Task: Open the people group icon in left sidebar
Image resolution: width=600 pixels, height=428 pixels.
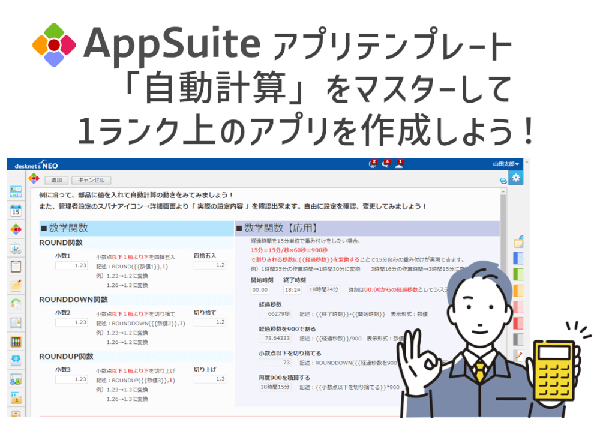Action: point(16,379)
